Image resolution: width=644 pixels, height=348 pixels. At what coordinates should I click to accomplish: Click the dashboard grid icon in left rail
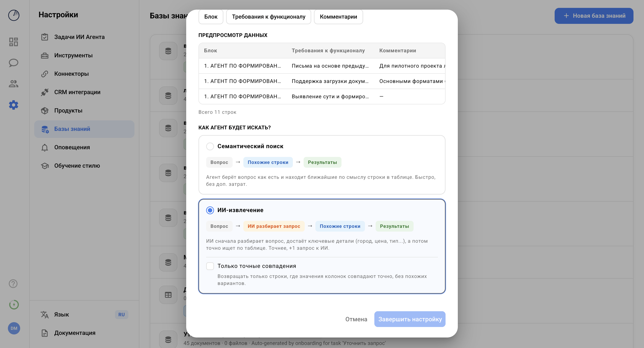click(14, 42)
